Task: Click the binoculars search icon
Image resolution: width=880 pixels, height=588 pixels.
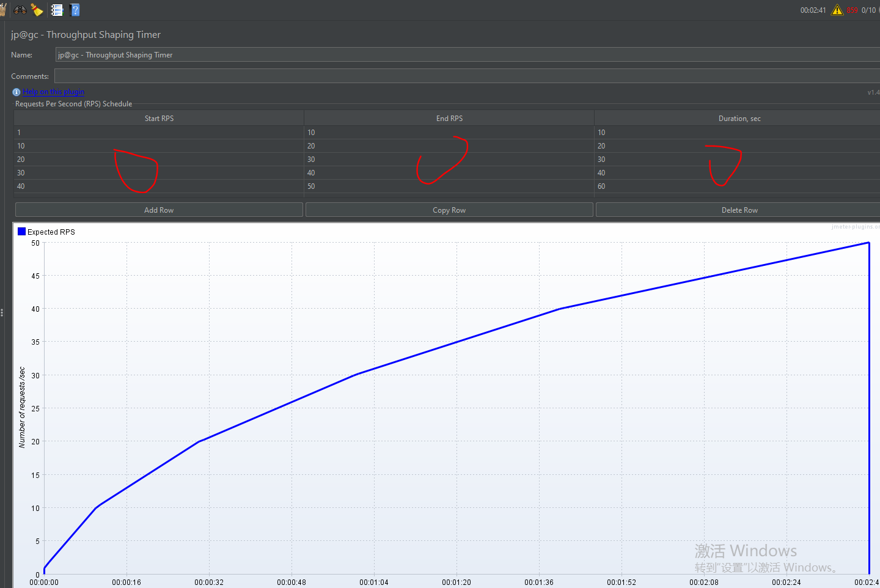Action: pos(20,10)
